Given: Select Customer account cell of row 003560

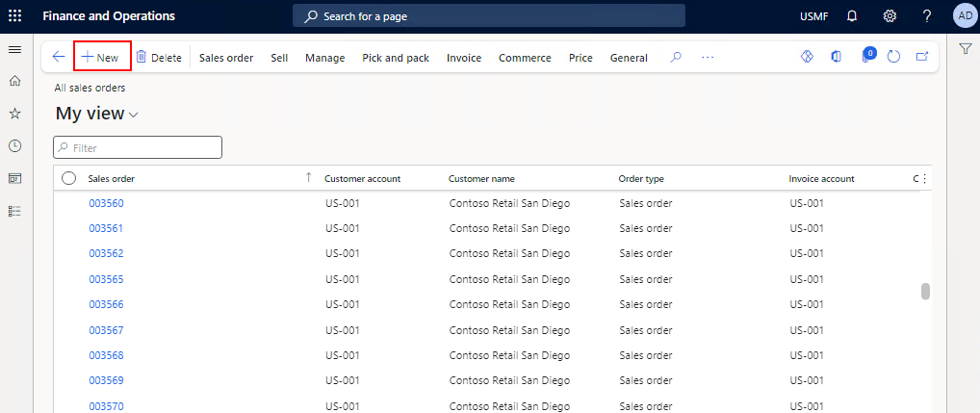Looking at the screenshot, I should (343, 203).
